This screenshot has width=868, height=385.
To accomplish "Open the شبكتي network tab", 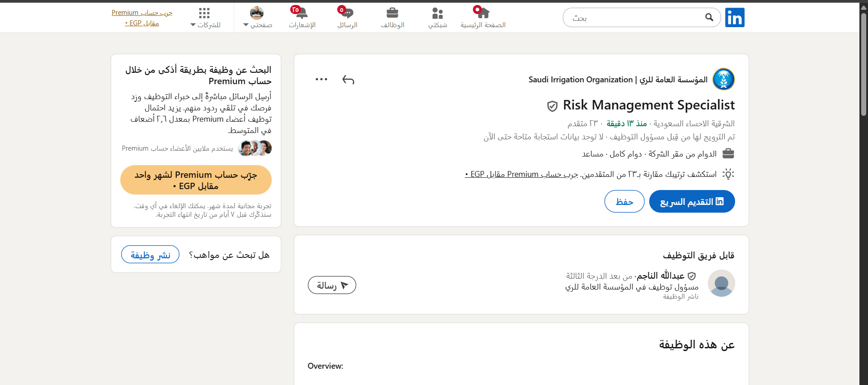I will 438,18.
